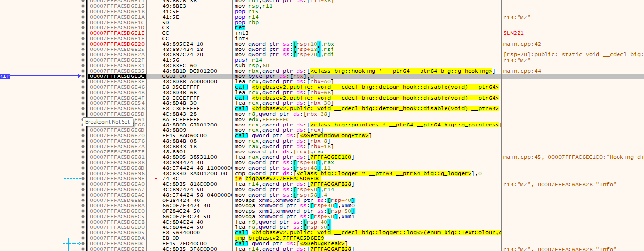This screenshot has width=644, height=251.
Task: Select the ret instruction
Action: 240,28
